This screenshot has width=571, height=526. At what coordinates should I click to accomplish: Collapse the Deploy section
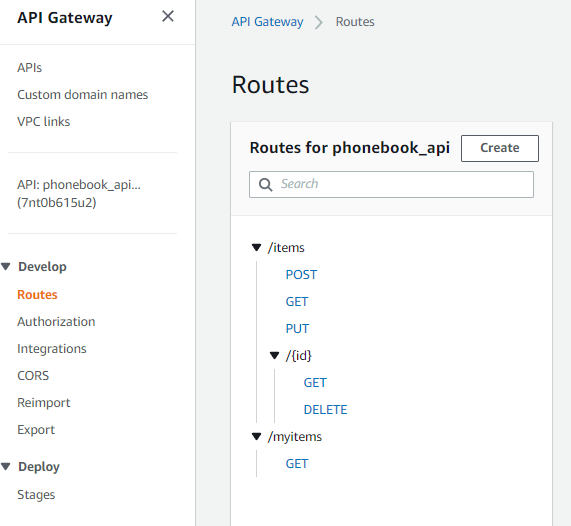coord(5,466)
